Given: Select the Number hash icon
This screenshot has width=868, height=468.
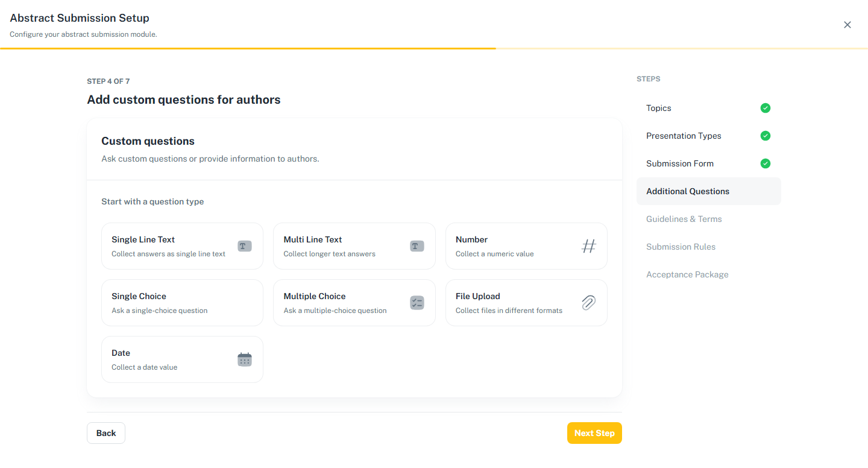Looking at the screenshot, I should click(588, 246).
